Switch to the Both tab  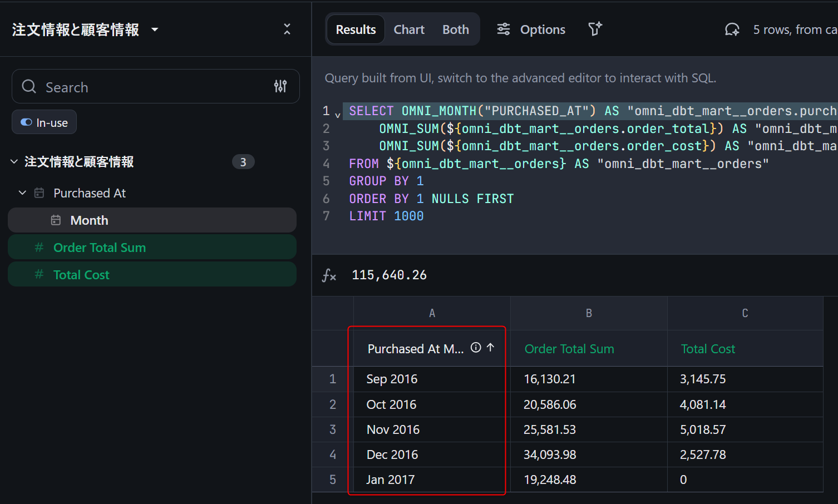[x=455, y=29]
